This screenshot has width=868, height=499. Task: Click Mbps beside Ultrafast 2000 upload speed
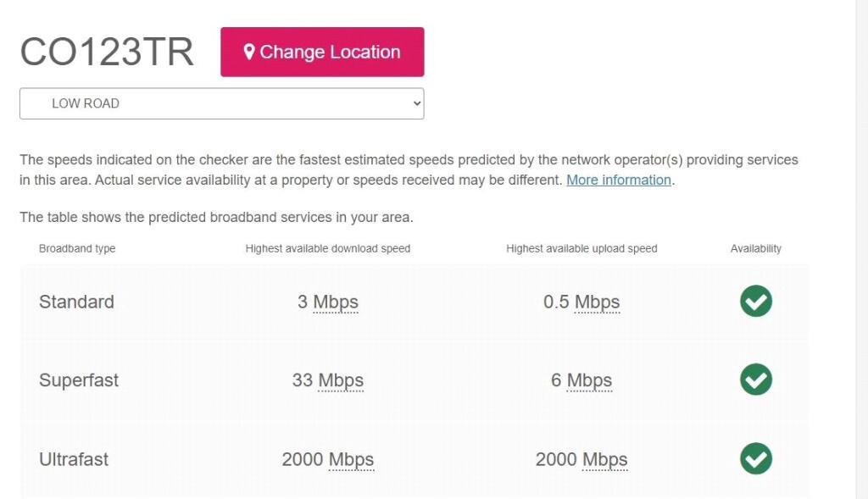[x=604, y=459]
